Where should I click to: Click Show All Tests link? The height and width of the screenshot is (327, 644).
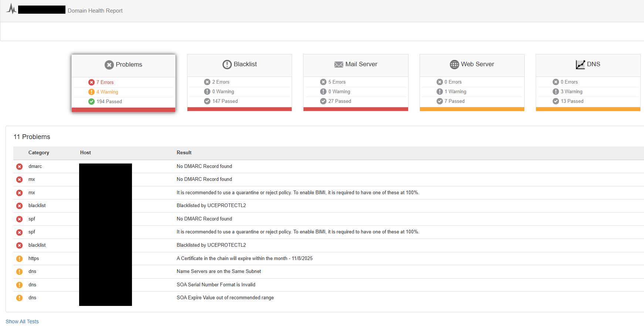(x=22, y=321)
